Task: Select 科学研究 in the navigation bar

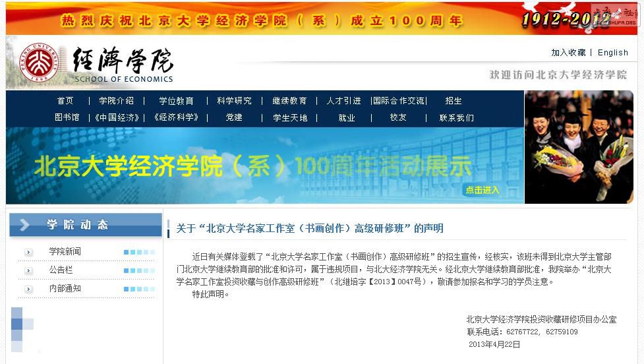Action: (234, 101)
